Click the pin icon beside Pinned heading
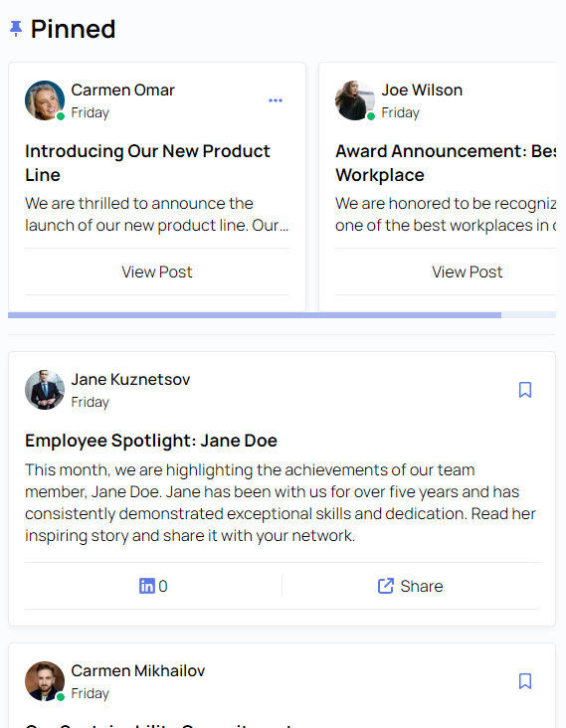This screenshot has width=566, height=728. click(16, 29)
